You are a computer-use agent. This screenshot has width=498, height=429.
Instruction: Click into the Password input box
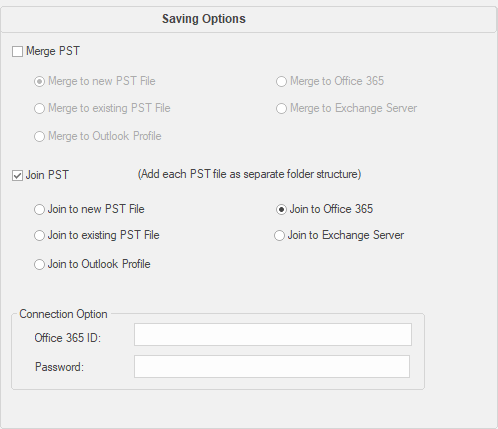(272, 366)
